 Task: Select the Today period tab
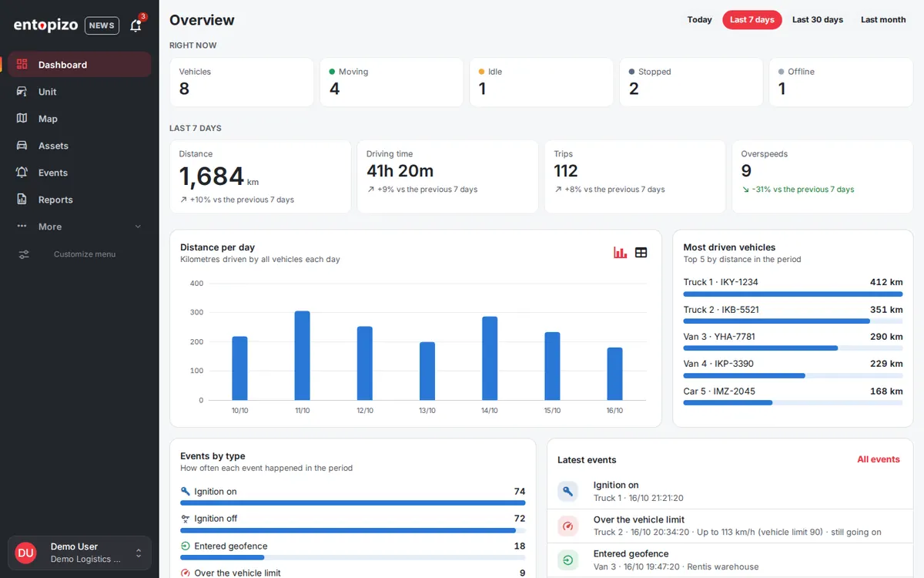coord(699,20)
